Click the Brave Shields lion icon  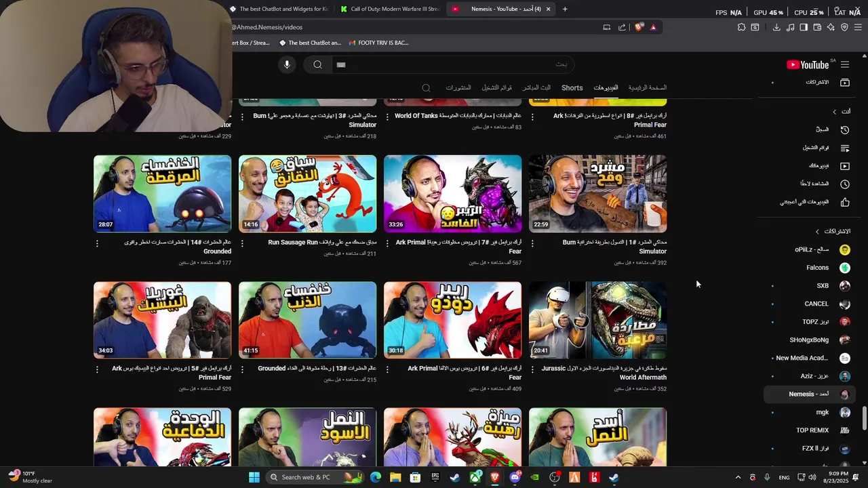click(639, 27)
